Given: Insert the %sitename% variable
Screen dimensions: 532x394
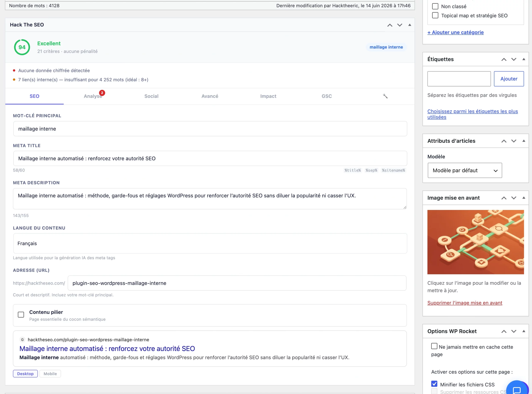Looking at the screenshot, I should click(x=394, y=170).
